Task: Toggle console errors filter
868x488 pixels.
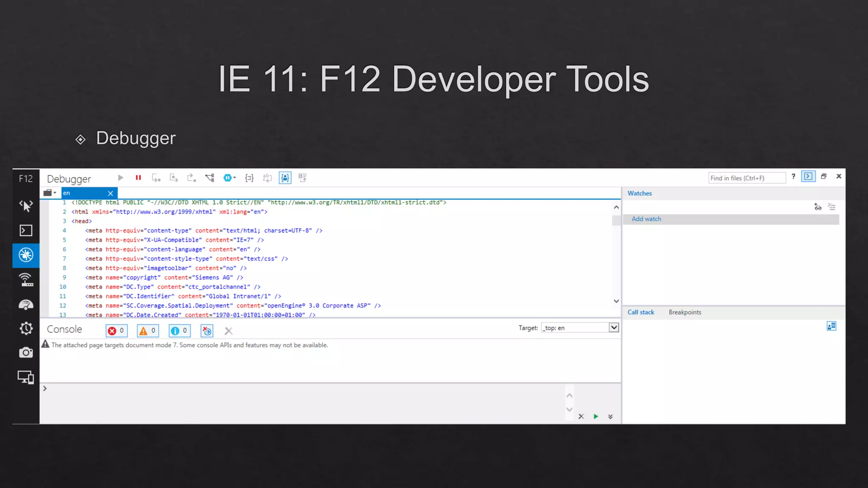Action: [x=117, y=330]
